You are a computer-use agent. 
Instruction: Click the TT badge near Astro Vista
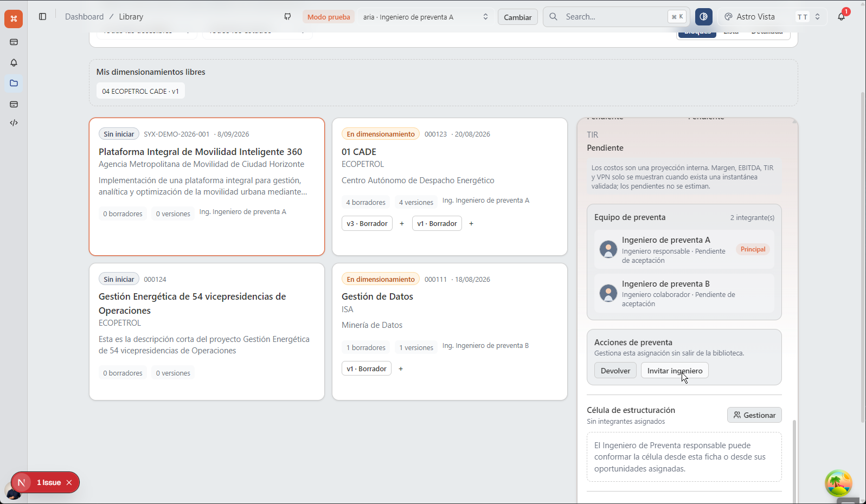click(x=803, y=17)
